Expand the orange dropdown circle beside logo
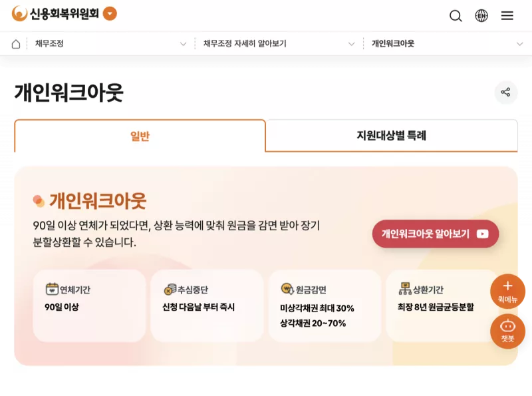Viewport: 532px width, 396px height. tap(110, 14)
